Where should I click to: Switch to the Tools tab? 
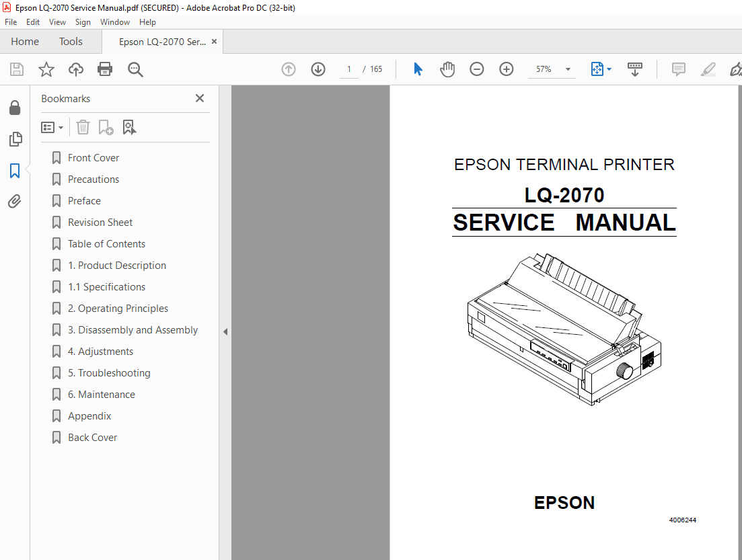click(71, 41)
